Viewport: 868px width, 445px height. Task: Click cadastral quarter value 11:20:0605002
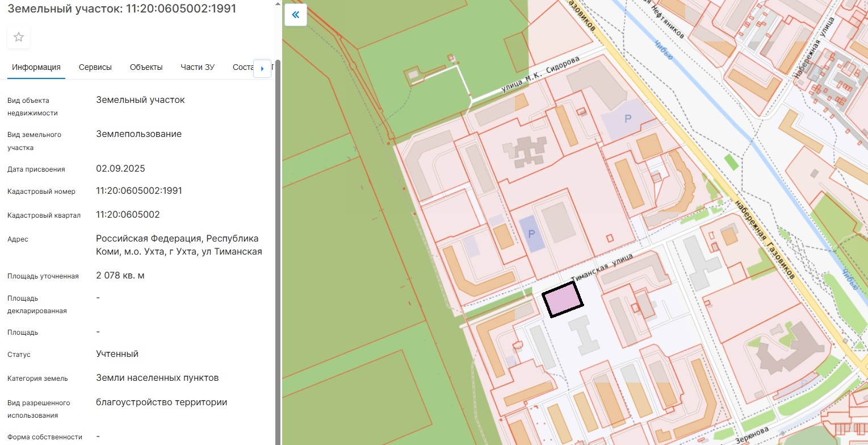[x=128, y=214]
